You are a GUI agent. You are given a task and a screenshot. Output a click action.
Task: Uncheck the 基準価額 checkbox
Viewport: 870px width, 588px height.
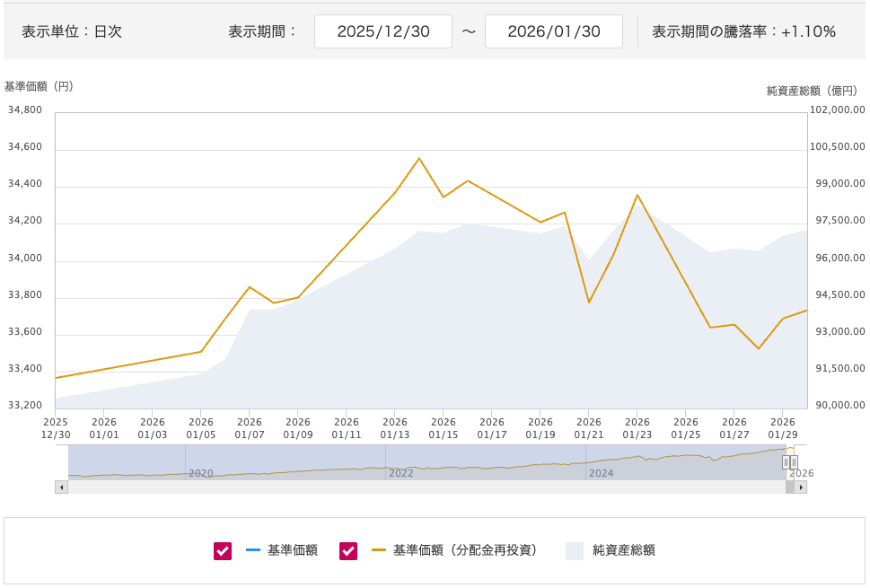tap(223, 550)
